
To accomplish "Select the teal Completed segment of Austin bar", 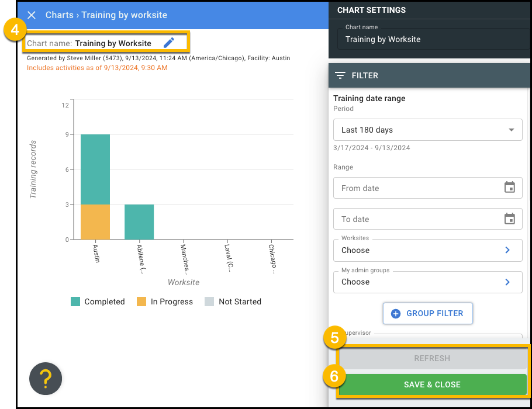I will coord(95,169).
